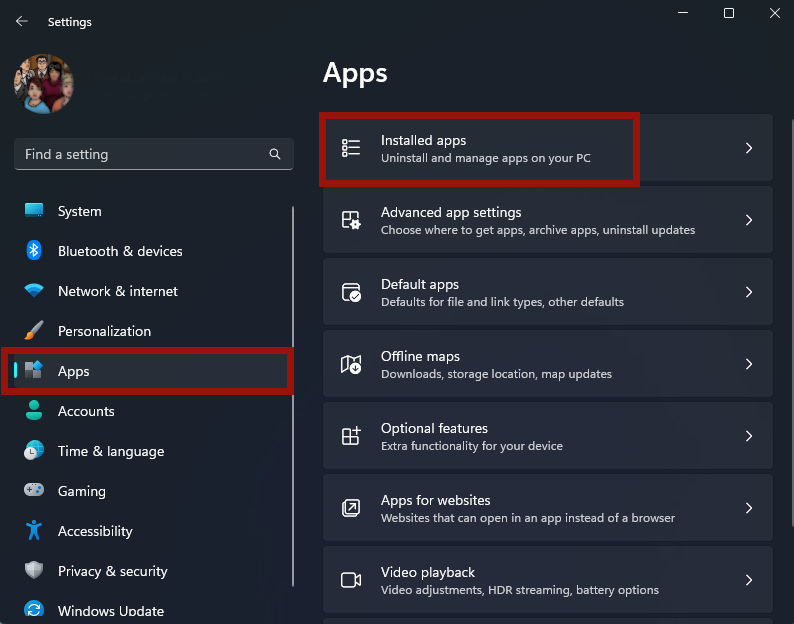
Task: Click the Gaming controller icon
Action: (x=34, y=490)
